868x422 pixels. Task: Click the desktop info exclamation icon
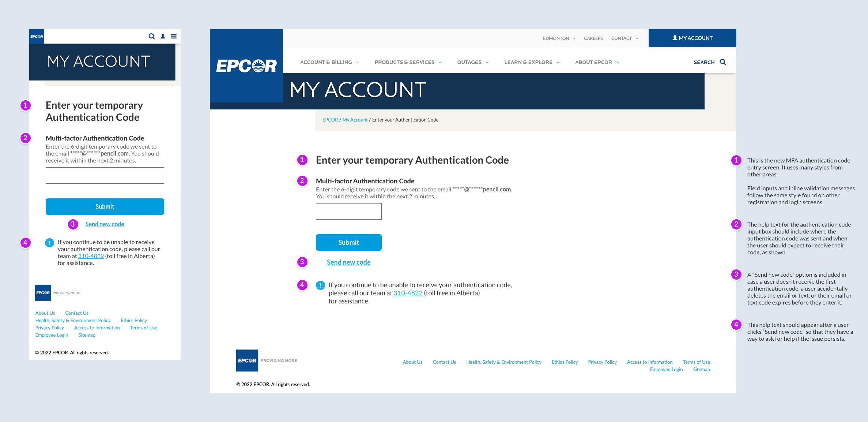tap(320, 285)
